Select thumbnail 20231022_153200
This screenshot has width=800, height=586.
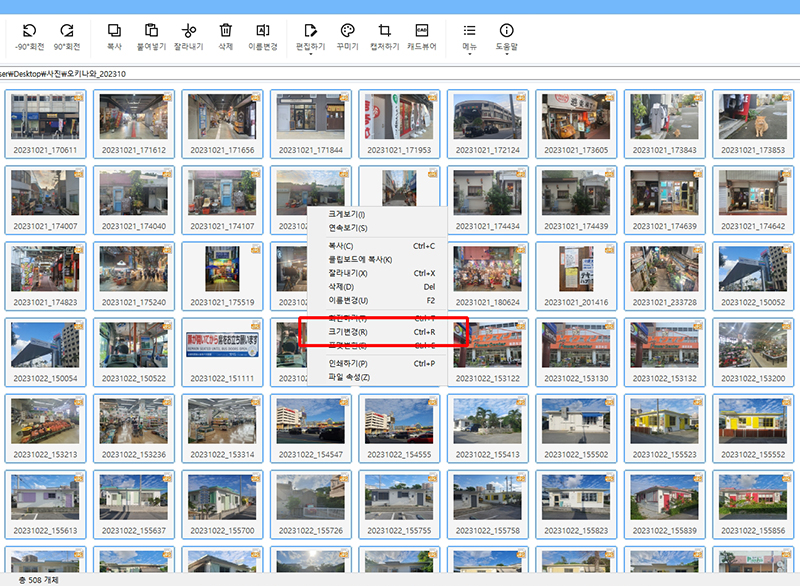point(753,352)
